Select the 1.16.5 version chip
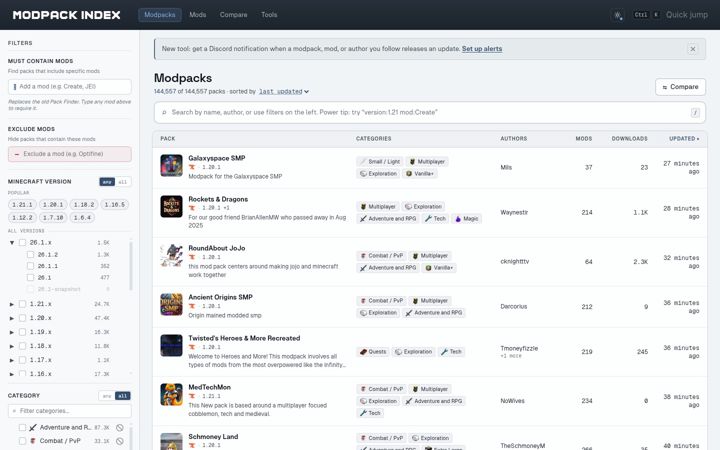720x450 pixels. pos(115,205)
